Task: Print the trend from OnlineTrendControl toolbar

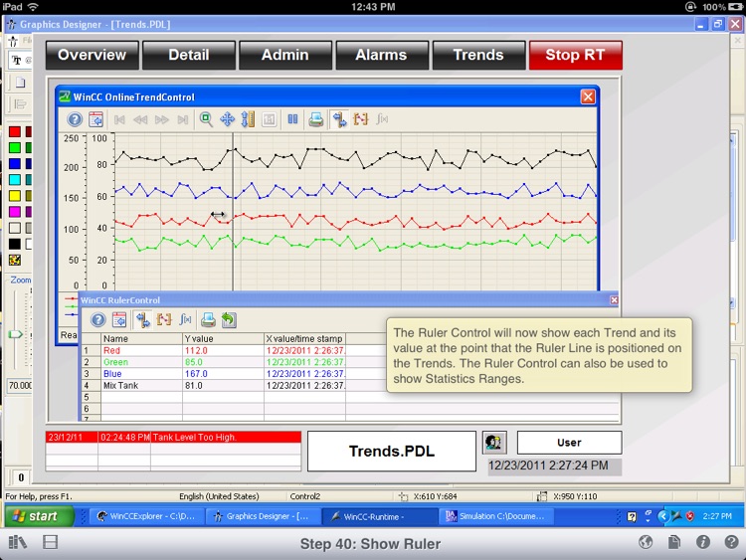Action: coord(316,119)
